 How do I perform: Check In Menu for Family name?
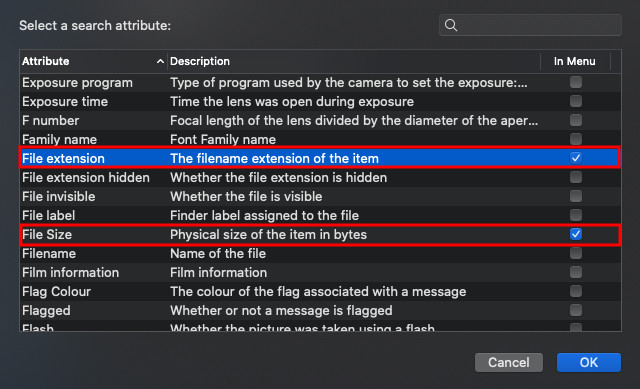click(576, 139)
